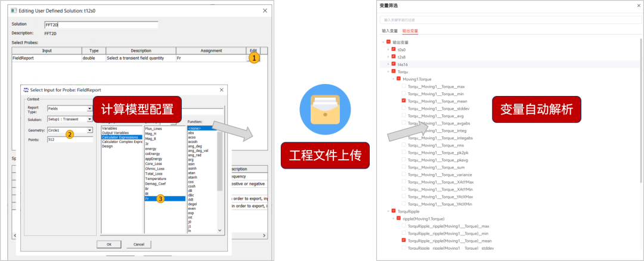644x261 pixels.
Task: Toggle the Moving1.Torque checkbox
Action: coord(398,79)
